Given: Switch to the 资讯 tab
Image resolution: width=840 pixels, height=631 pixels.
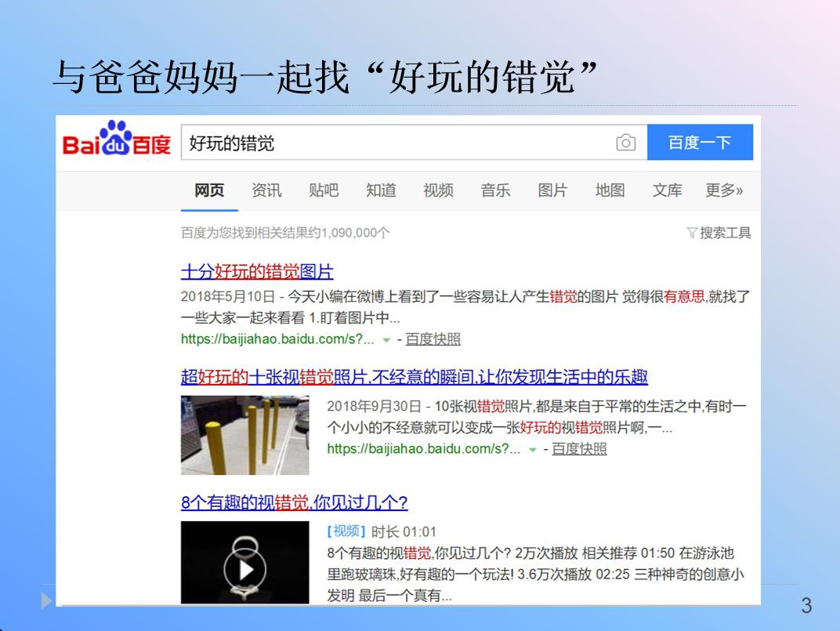Looking at the screenshot, I should point(266,190).
